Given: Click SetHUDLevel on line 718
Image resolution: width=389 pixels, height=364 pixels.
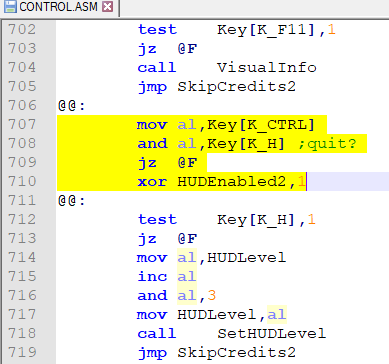Looking at the screenshot, I should coord(271,334).
